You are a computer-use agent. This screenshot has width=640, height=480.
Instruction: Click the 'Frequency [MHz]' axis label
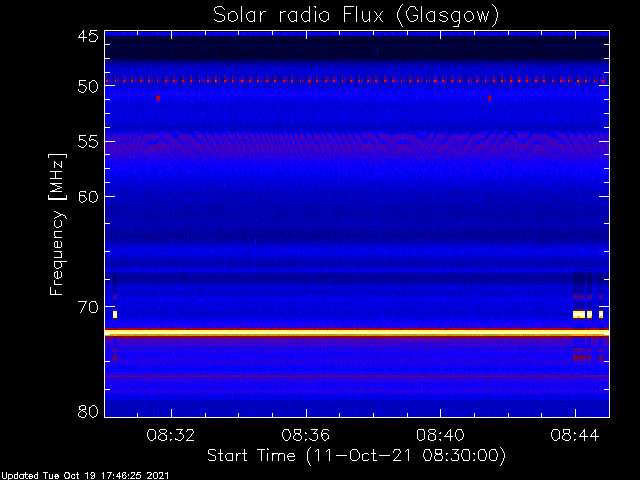[x=57, y=224]
